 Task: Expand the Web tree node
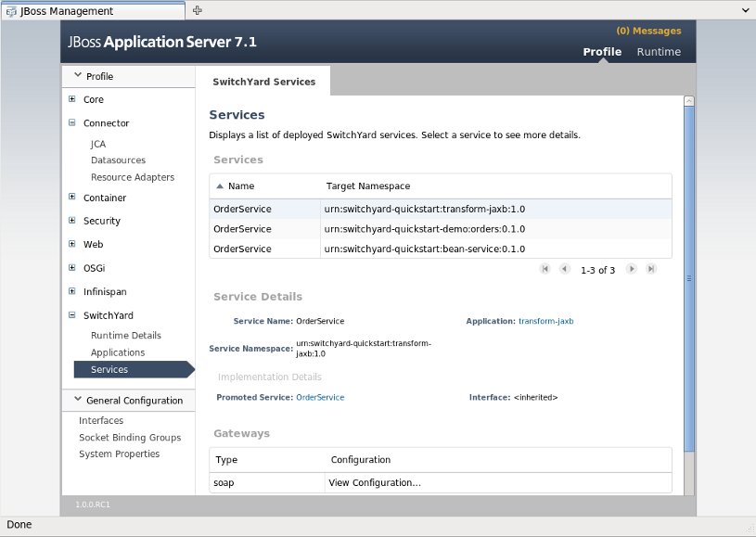pyautogui.click(x=71, y=244)
